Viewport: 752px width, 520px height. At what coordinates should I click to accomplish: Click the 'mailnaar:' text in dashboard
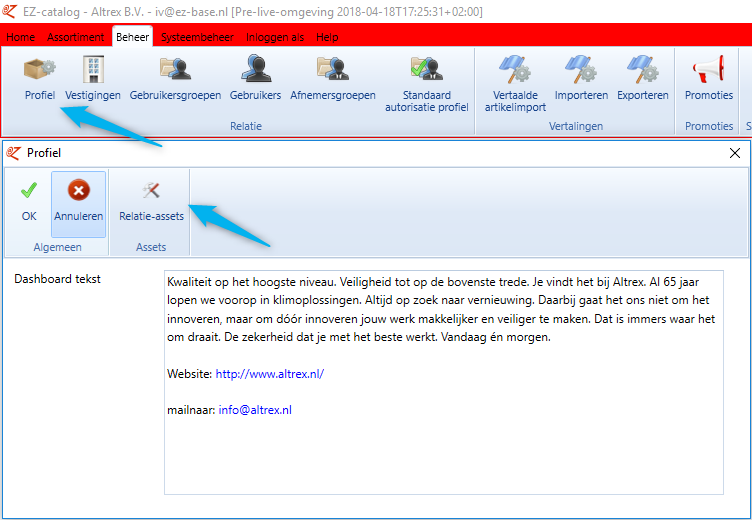(191, 410)
